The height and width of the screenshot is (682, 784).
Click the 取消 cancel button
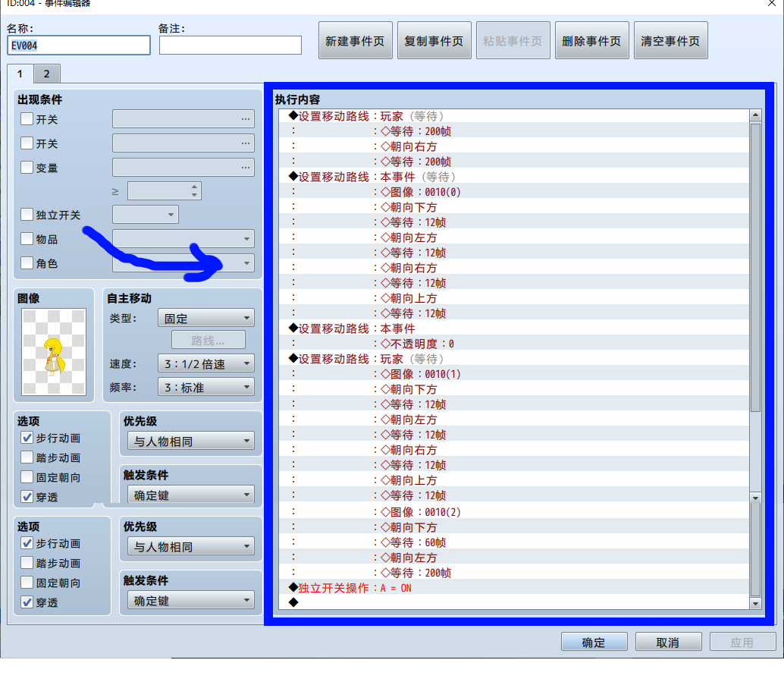[x=668, y=642]
